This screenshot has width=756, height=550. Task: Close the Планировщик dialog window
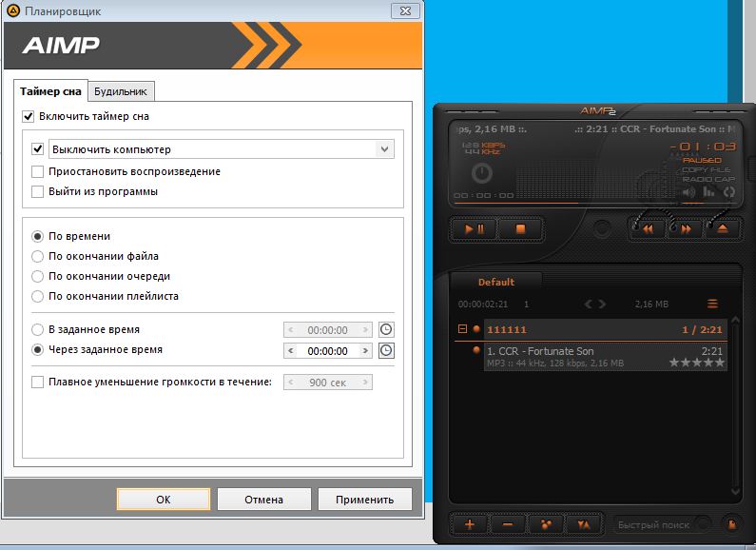(x=405, y=10)
